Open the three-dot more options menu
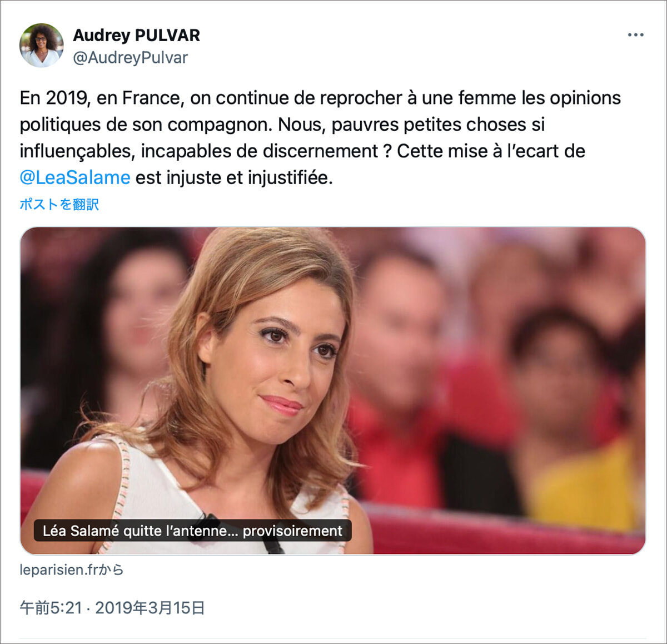Screen dimensions: 667x644 pyautogui.click(x=635, y=34)
